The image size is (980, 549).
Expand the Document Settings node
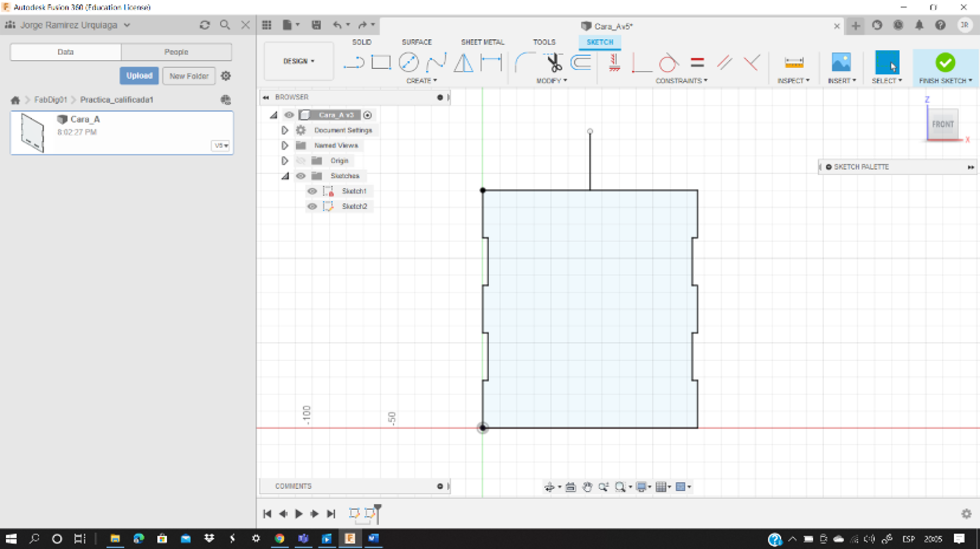tap(285, 130)
